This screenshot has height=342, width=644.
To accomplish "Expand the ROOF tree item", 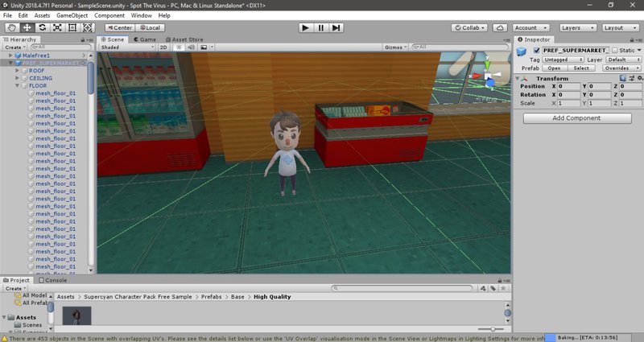I will point(17,71).
